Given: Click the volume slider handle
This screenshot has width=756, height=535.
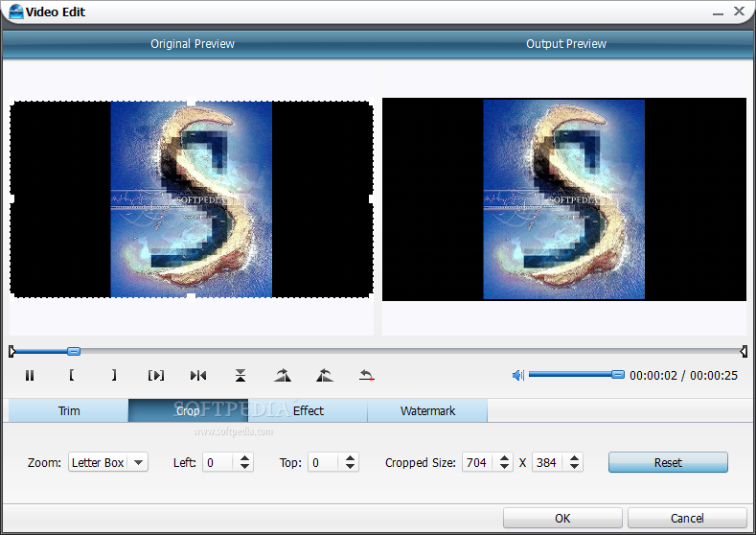Looking at the screenshot, I should click(x=618, y=374).
